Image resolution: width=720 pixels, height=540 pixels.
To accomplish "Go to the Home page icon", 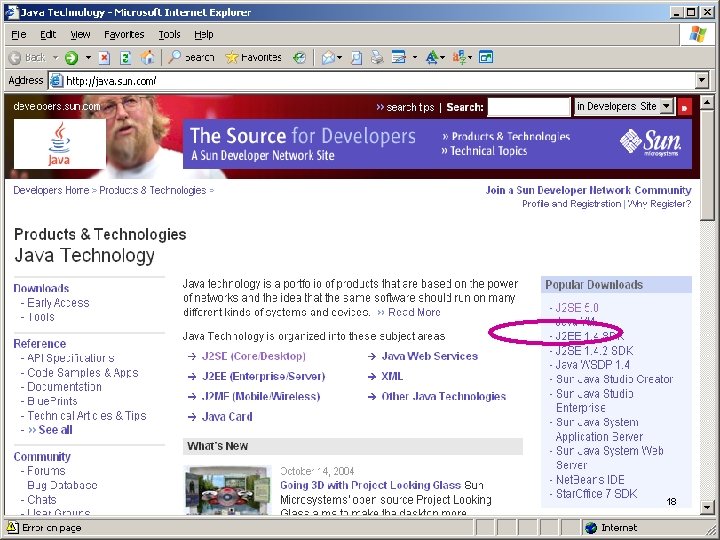I will [147, 57].
